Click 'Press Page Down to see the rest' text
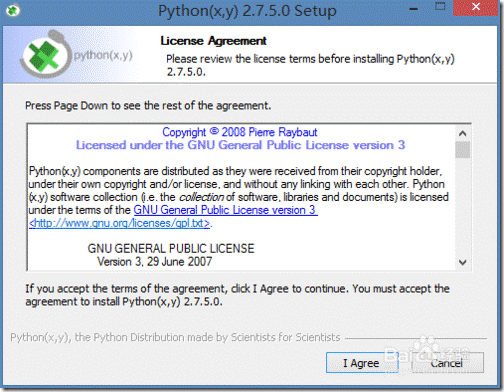This screenshot has width=504, height=392. (x=148, y=106)
